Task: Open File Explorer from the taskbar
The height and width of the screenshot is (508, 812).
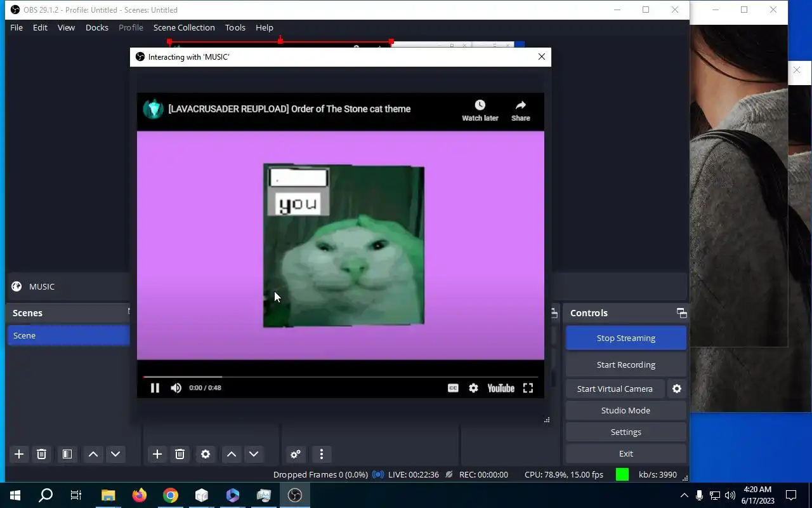Action: (108, 495)
